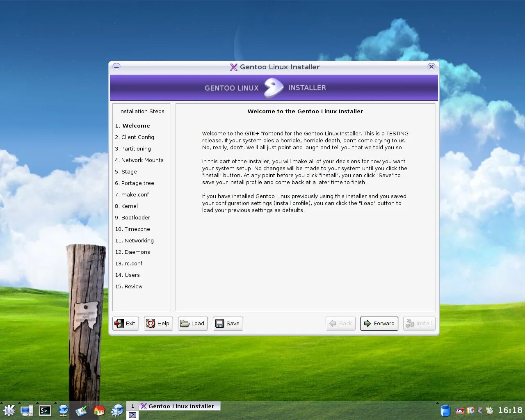Image resolution: width=525 pixels, height=420 pixels.
Task: Open the KDE K menu launcher
Action: 9,411
